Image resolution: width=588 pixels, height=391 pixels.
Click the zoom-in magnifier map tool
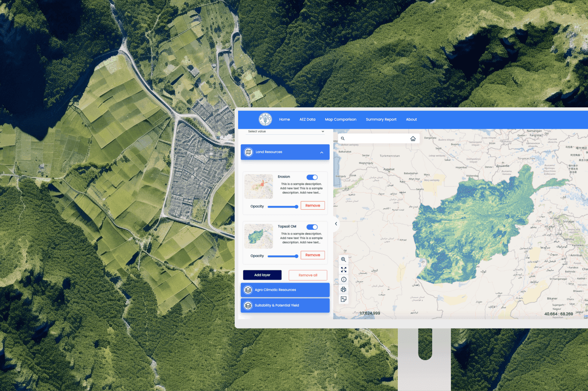(343, 260)
